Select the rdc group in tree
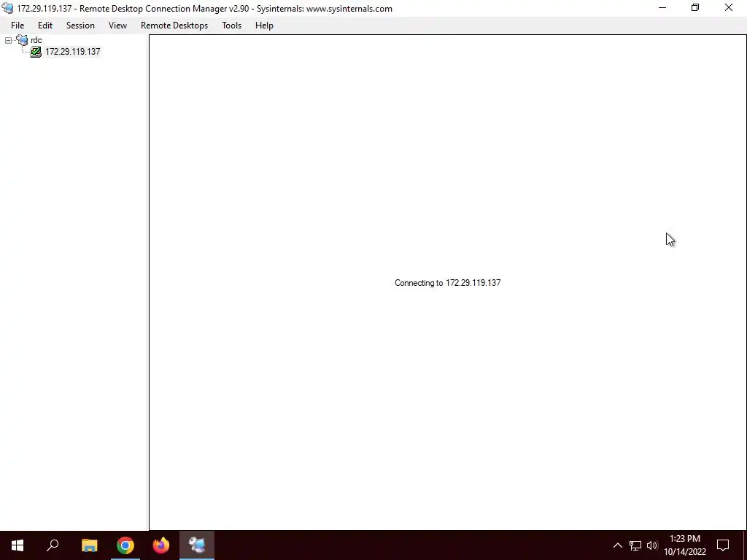This screenshot has height=560, width=747. click(x=36, y=41)
